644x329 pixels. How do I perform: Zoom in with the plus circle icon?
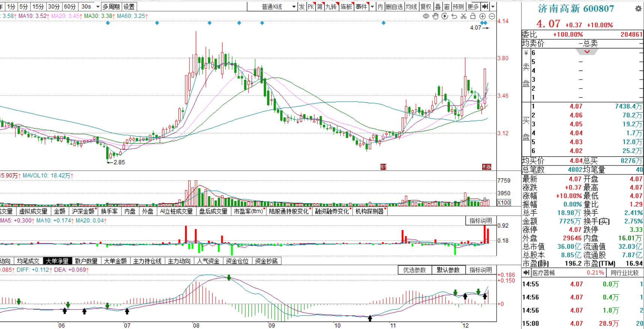coord(482,16)
